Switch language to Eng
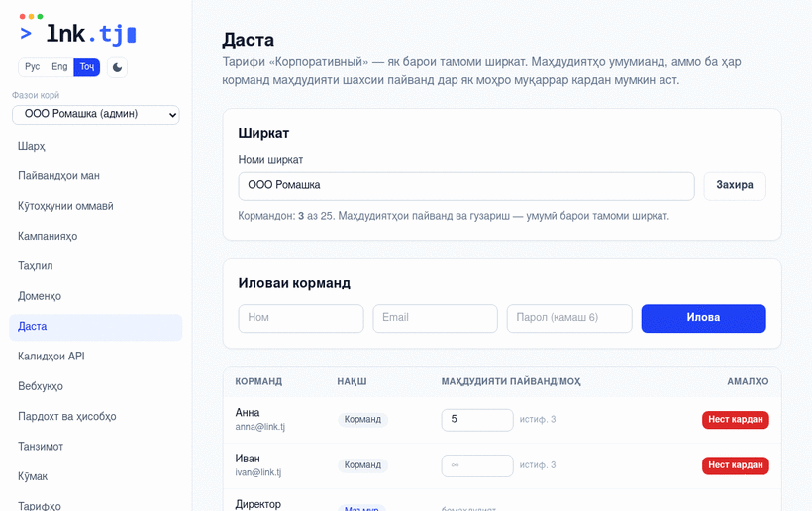The height and width of the screenshot is (511, 812). point(59,66)
